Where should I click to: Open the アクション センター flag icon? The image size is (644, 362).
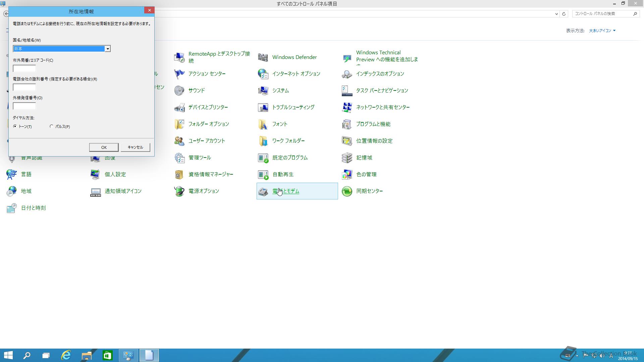point(179,74)
